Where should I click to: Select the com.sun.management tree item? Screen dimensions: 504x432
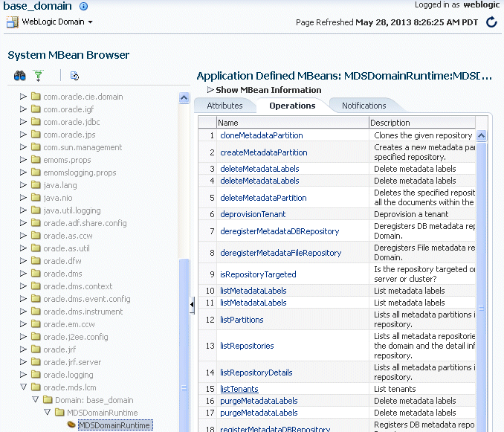click(x=83, y=146)
